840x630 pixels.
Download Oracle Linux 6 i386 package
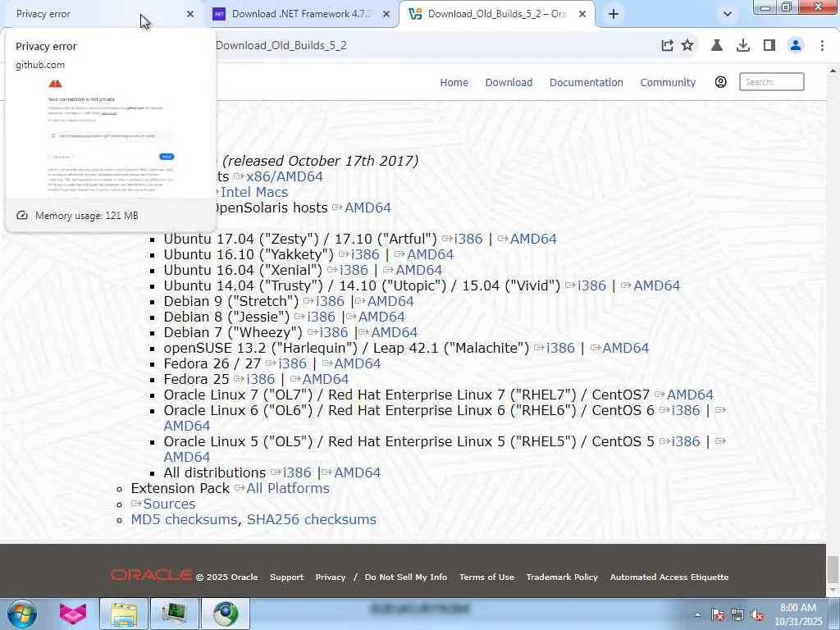click(x=686, y=410)
